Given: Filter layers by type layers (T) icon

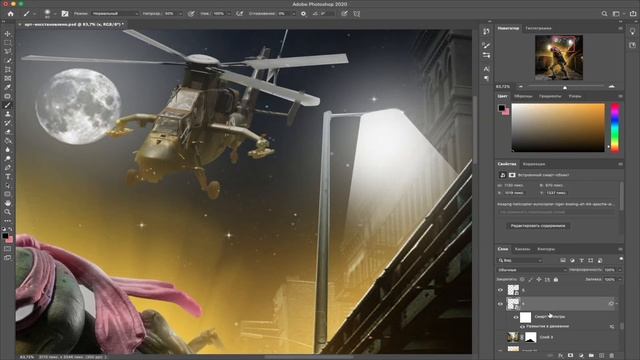Looking at the screenshot, I should click(x=582, y=260).
